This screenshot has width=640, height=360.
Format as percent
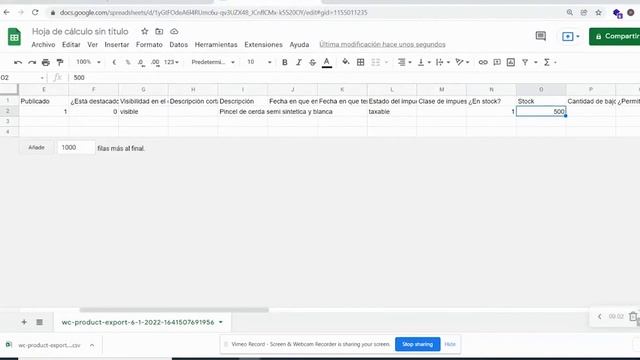128,62
